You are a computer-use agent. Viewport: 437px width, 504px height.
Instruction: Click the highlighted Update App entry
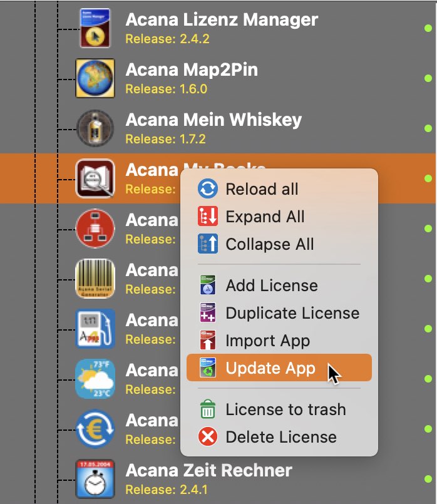[x=270, y=368]
